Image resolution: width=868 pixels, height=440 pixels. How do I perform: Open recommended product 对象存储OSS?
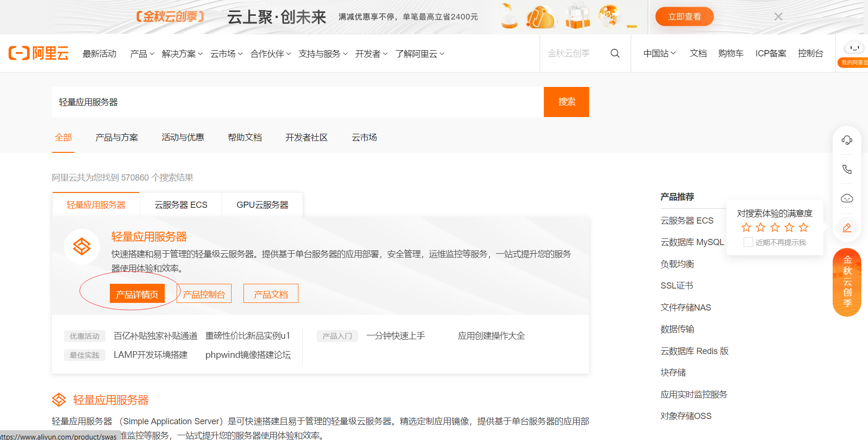pyautogui.click(x=686, y=416)
